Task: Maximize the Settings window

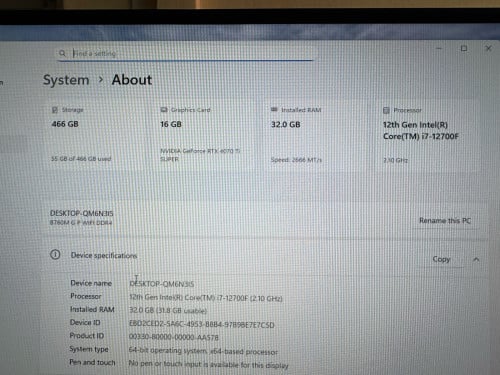Action: (464, 49)
